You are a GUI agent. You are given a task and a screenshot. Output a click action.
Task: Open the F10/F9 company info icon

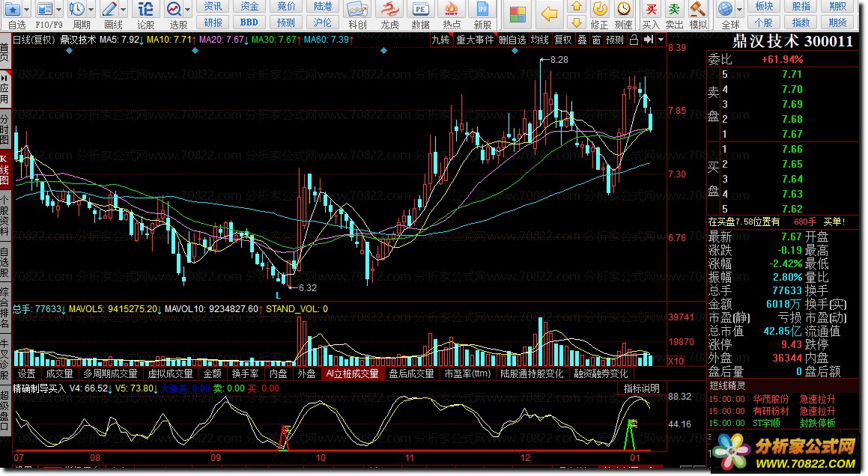[x=45, y=10]
